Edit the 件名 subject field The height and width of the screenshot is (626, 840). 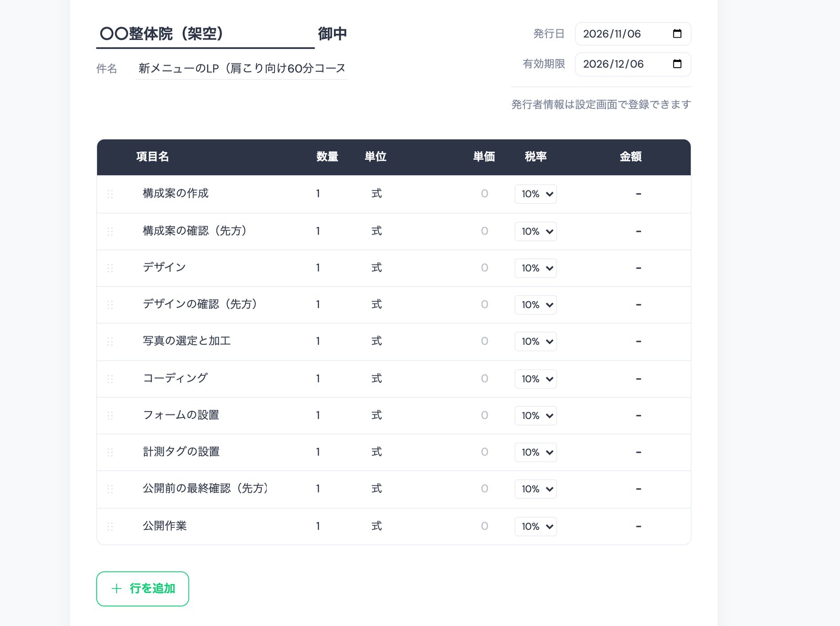(241, 68)
